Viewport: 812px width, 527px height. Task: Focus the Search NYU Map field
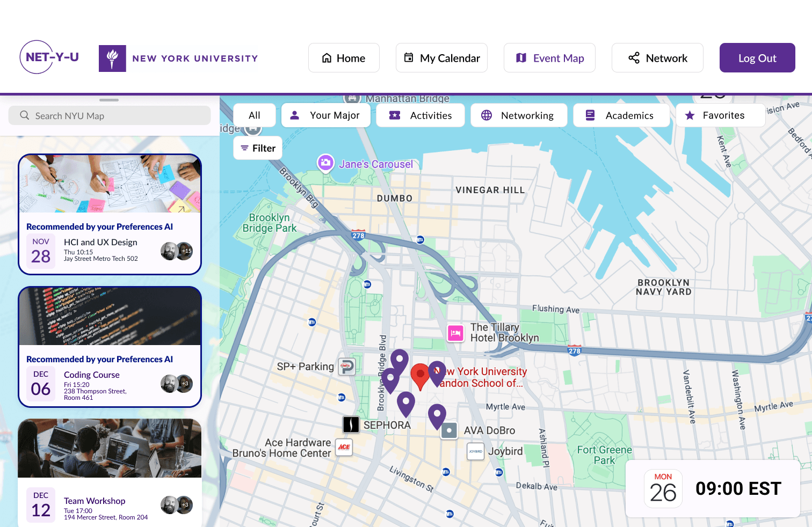(110, 115)
